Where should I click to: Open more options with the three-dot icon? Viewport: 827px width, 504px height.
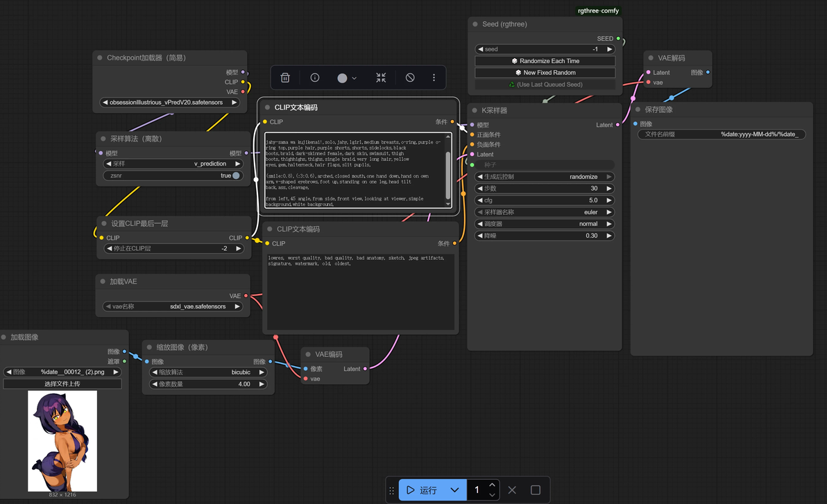[x=434, y=78]
